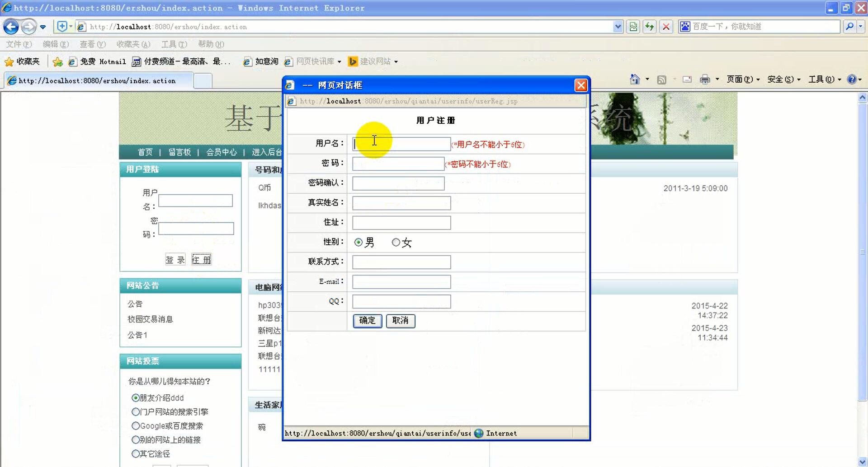The width and height of the screenshot is (868, 467).
Task: Open the 工具 menu in menu bar
Action: tap(174, 44)
